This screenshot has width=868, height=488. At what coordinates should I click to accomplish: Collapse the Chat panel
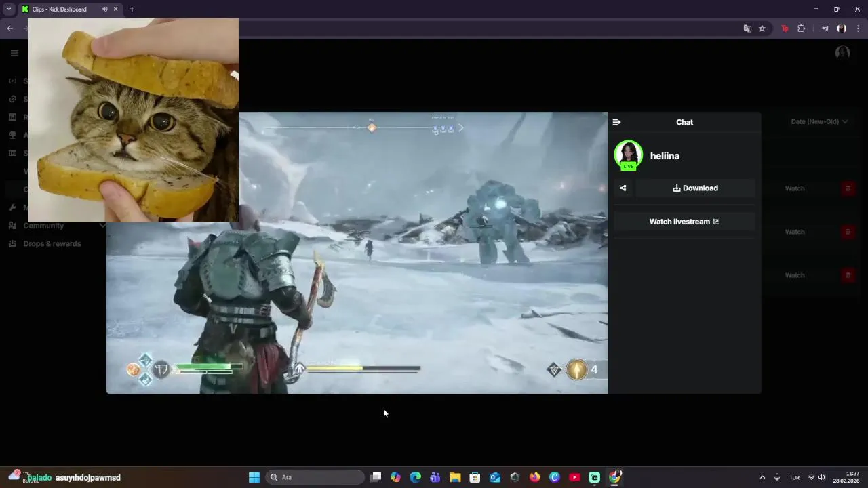point(616,122)
